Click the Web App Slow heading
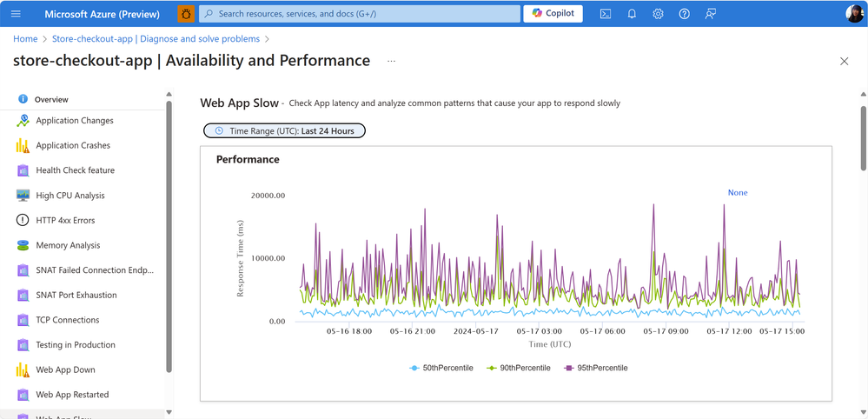This screenshot has height=419, width=868. tap(239, 103)
